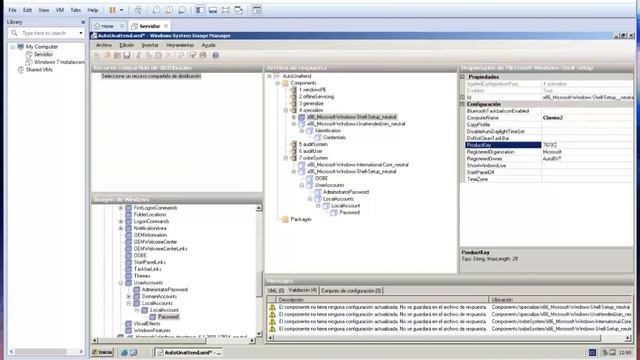The height and width of the screenshot is (360, 640).
Task: Switch to Conjunto de configuración (0) tab
Action: tap(351, 291)
